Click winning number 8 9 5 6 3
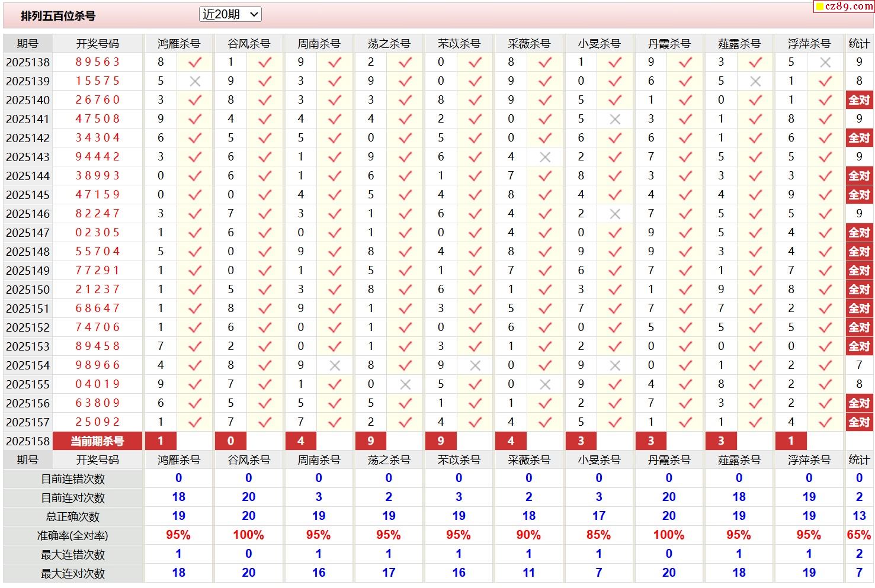The image size is (875, 588). pos(98,62)
